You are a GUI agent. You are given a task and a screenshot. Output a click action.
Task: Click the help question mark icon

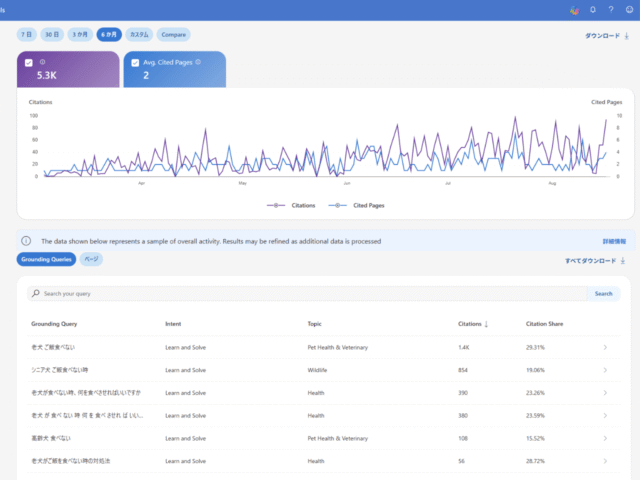[611, 9]
